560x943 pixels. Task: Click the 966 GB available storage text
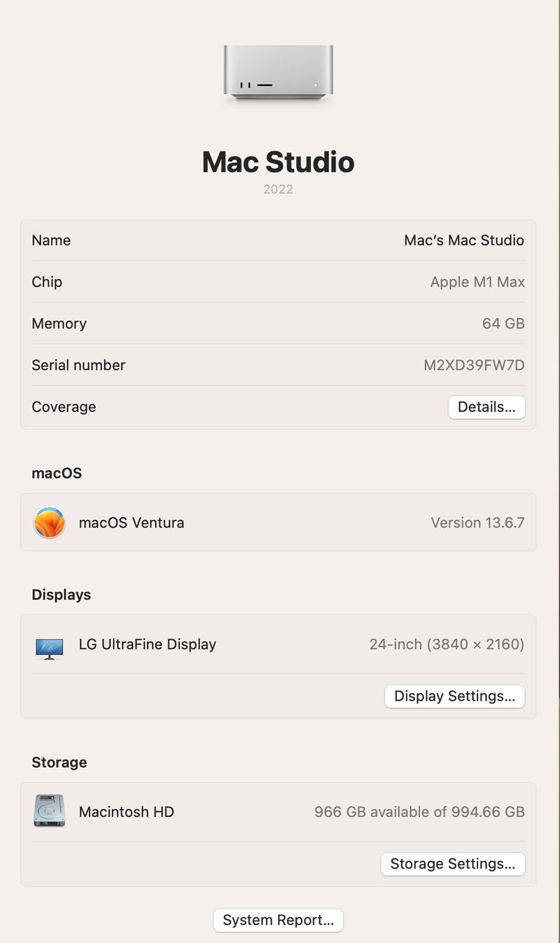419,812
